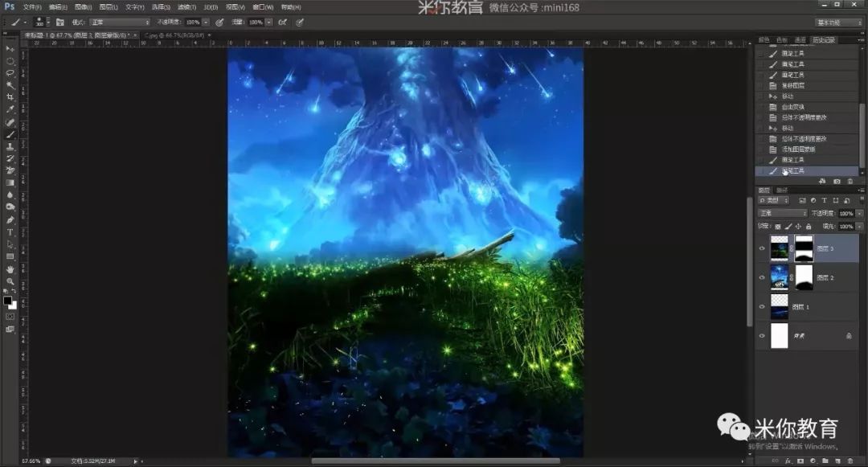Turn layer filtering switch on or off

tap(861, 200)
